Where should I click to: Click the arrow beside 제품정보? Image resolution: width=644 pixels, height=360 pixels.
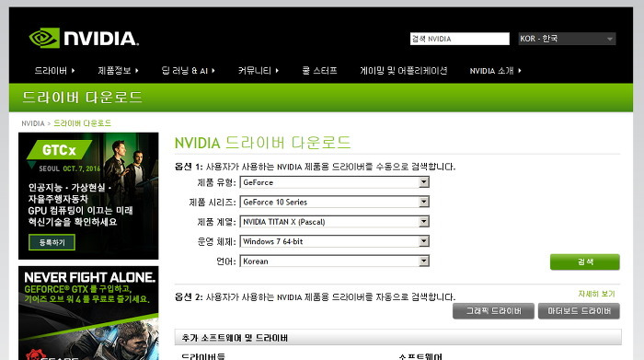[136, 71]
